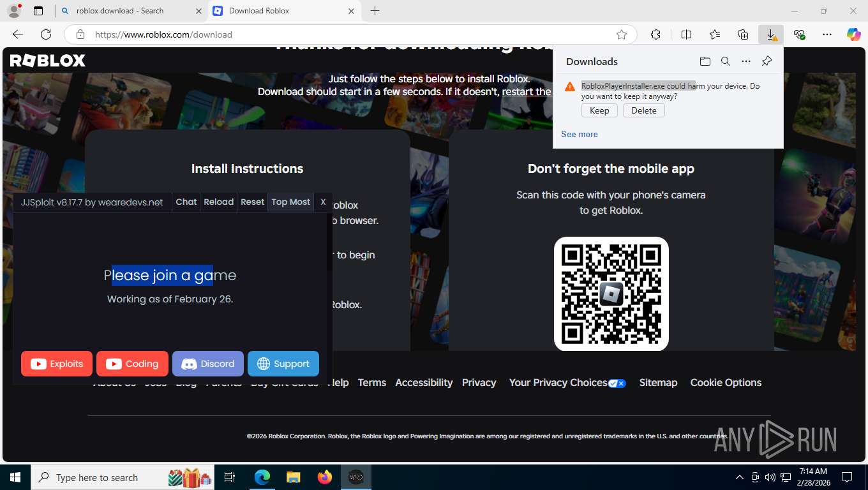The width and height of the screenshot is (868, 490).
Task: Open the Copilot sidebar icon
Action: point(853,34)
